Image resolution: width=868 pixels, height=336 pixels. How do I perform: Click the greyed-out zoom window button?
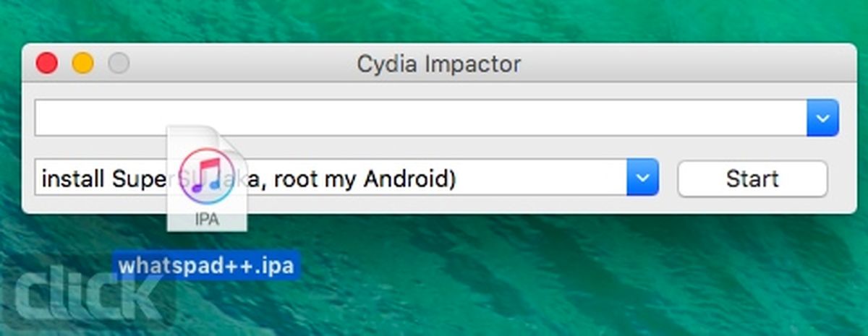click(119, 64)
